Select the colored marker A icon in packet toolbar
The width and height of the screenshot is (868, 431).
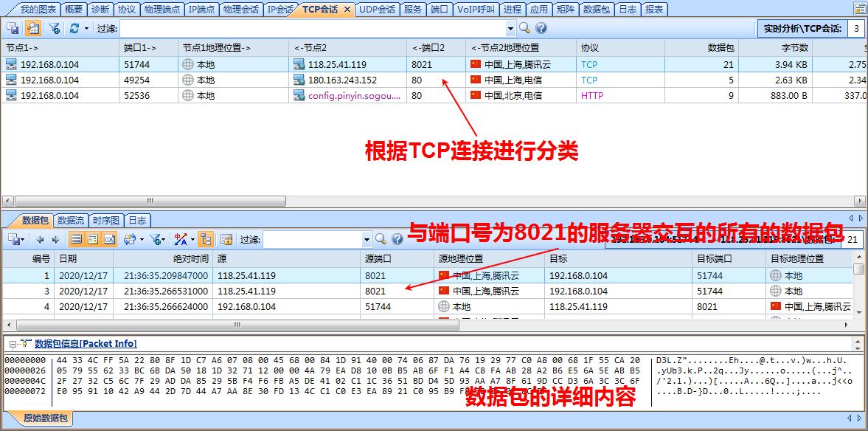point(179,238)
